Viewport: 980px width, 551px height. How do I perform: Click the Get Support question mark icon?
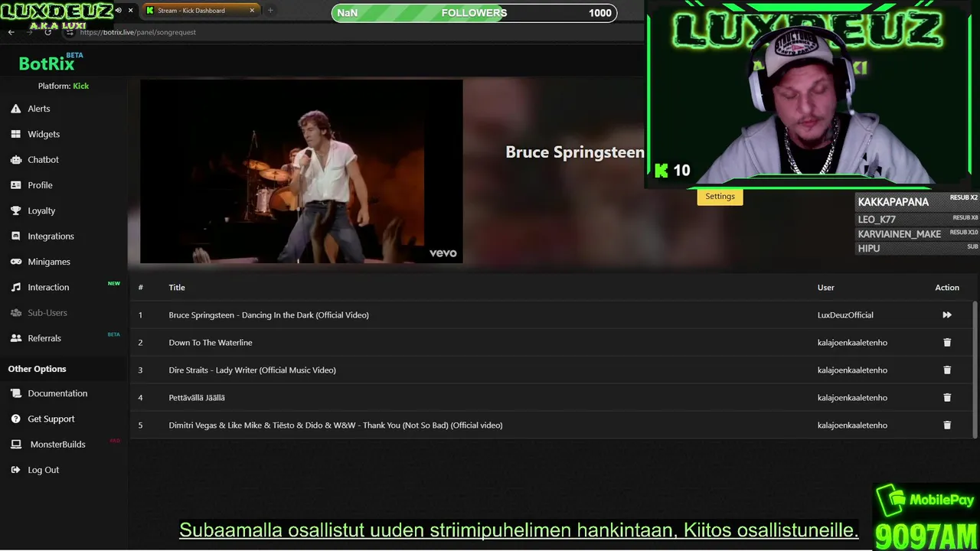click(15, 419)
